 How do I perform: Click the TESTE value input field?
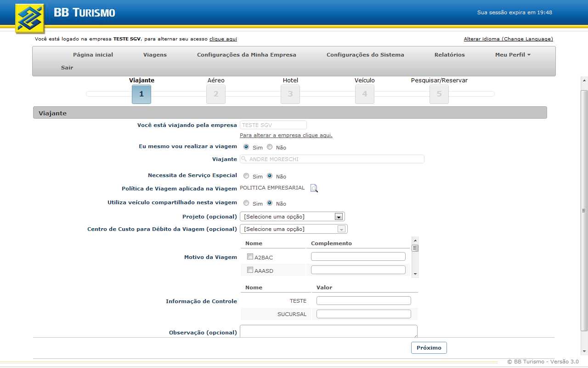point(364,301)
